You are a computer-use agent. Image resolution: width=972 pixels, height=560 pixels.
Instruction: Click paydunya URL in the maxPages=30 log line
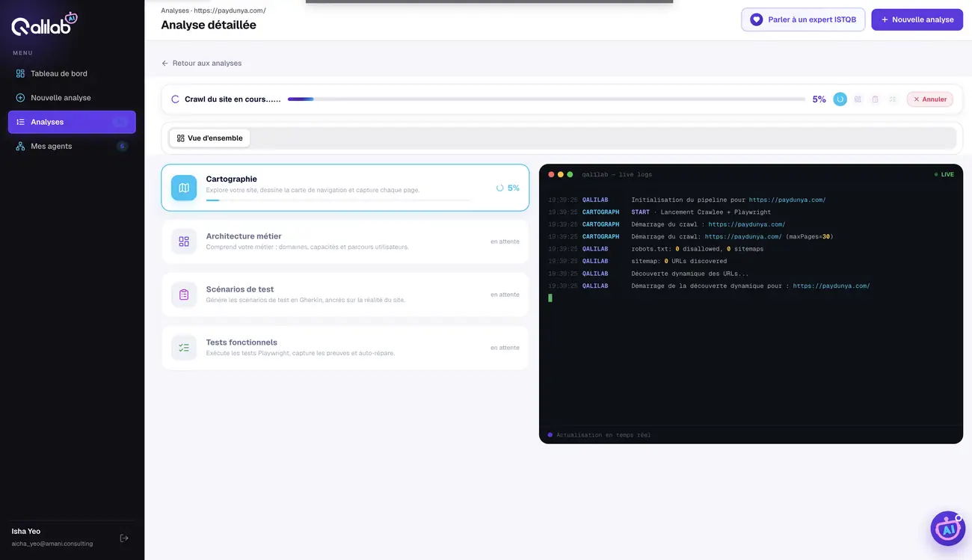[x=743, y=236]
